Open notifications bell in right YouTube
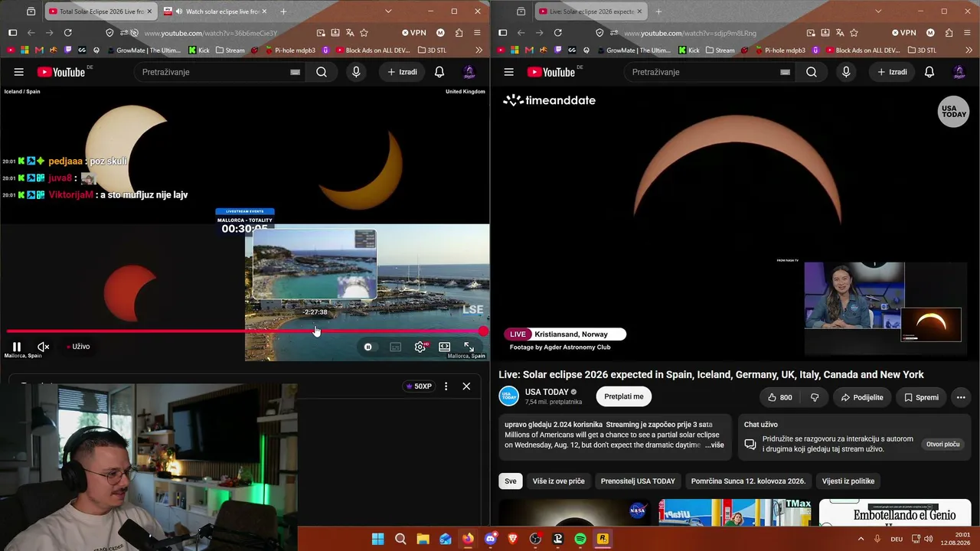The height and width of the screenshot is (551, 980). pyautogui.click(x=929, y=72)
